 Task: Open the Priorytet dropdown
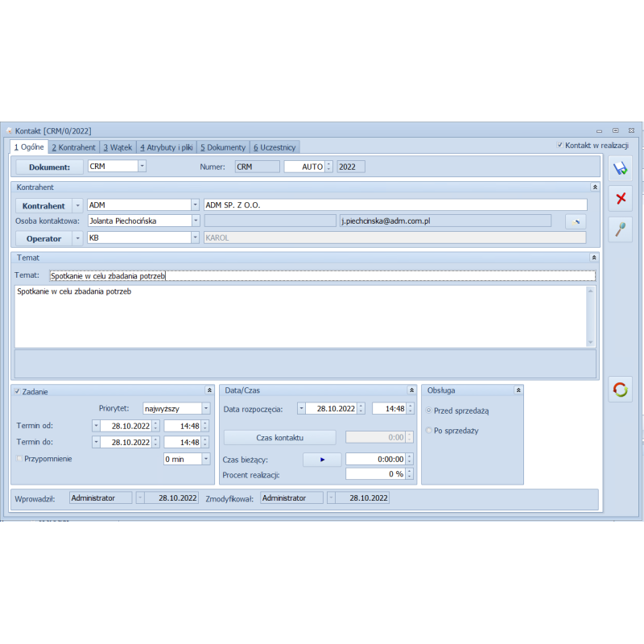click(206, 408)
